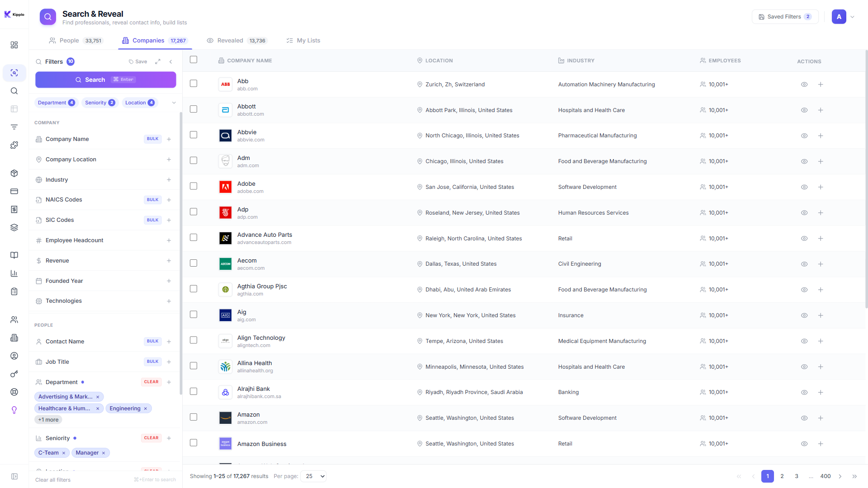Select the Abb row checkbox
The image size is (868, 488).
click(193, 84)
